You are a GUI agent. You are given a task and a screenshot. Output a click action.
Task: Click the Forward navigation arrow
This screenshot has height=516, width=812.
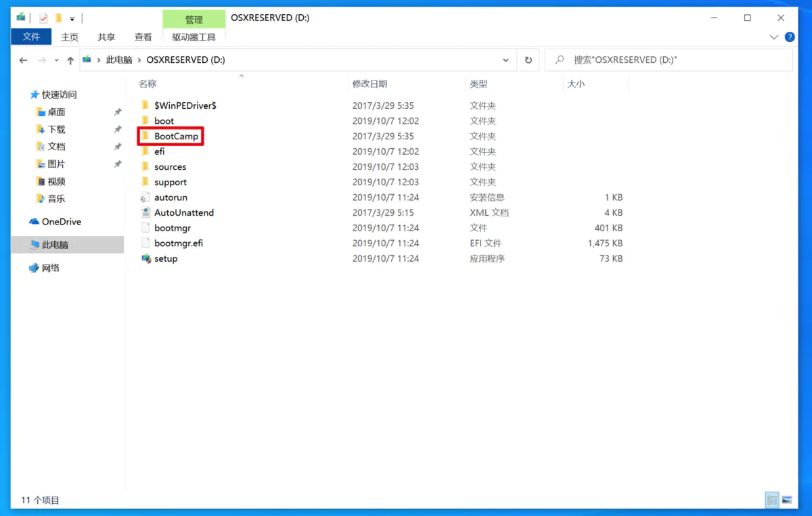pos(42,60)
